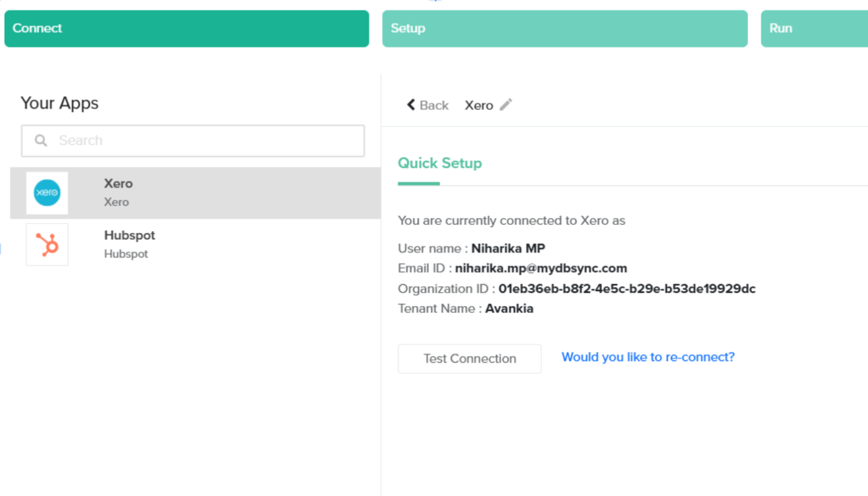The width and height of the screenshot is (868, 496).
Task: Click the Organization ID value text
Action: pos(626,289)
